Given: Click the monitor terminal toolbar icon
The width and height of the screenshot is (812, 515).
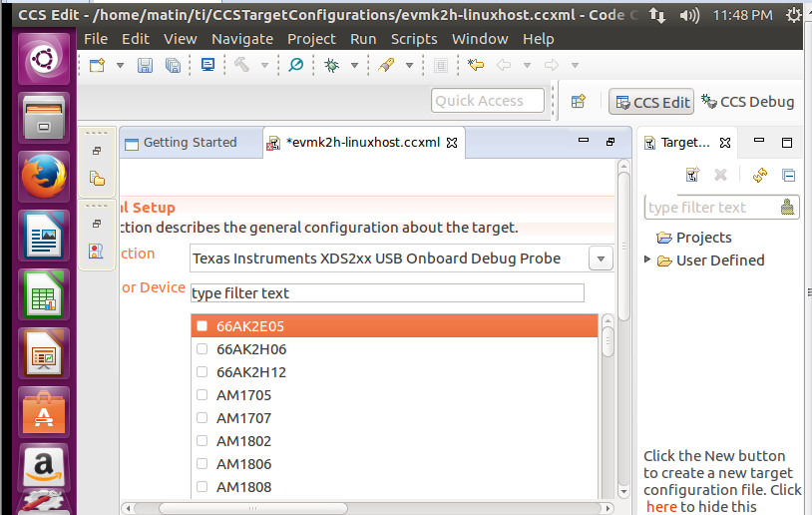Looking at the screenshot, I should tap(207, 65).
